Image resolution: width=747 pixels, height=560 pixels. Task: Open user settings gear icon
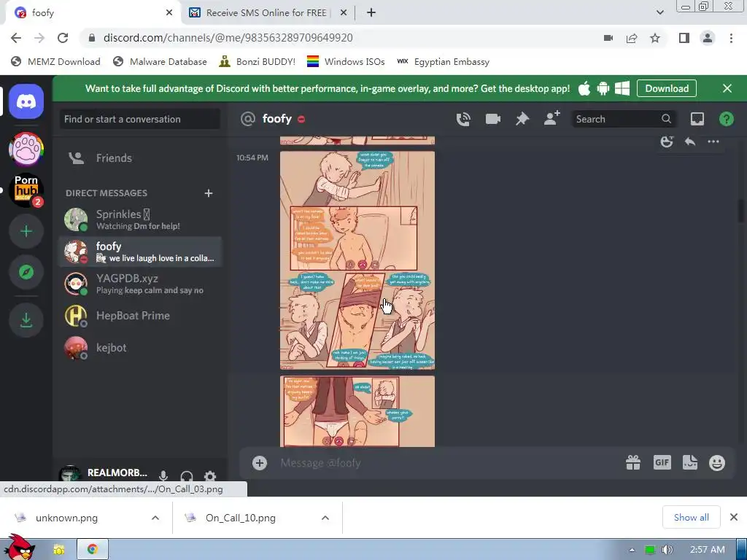coord(210,475)
